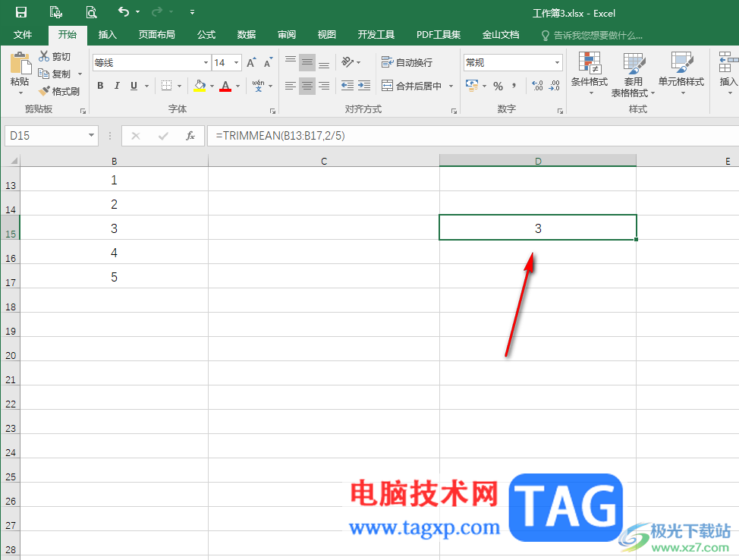Set middle vertical alignment
Image resolution: width=739 pixels, height=560 pixels.
pyautogui.click(x=307, y=62)
